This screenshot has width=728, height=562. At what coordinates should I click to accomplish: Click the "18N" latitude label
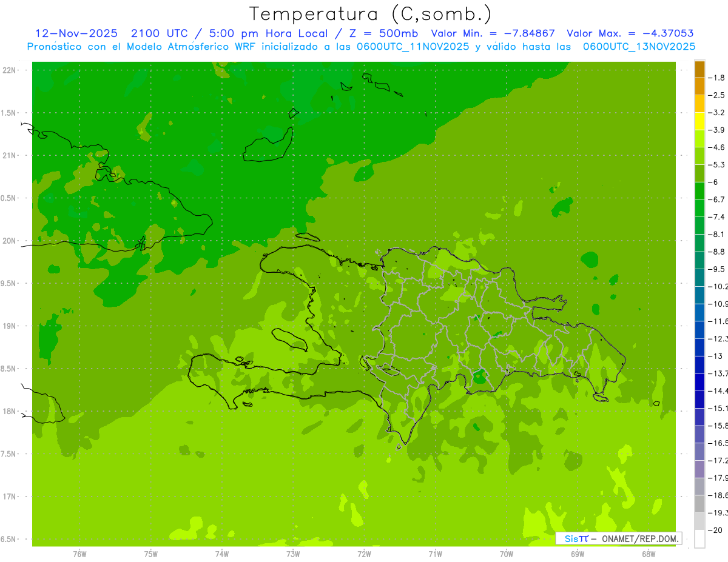(10, 411)
